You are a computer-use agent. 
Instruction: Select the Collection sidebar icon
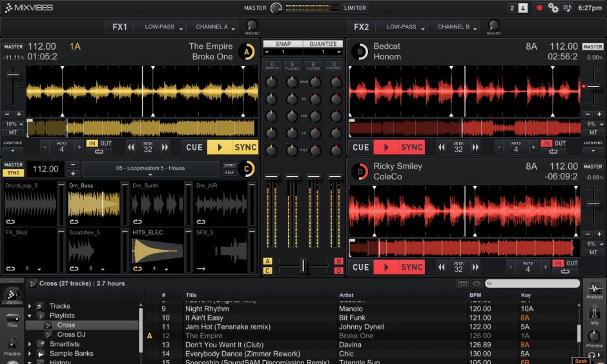(x=12, y=296)
